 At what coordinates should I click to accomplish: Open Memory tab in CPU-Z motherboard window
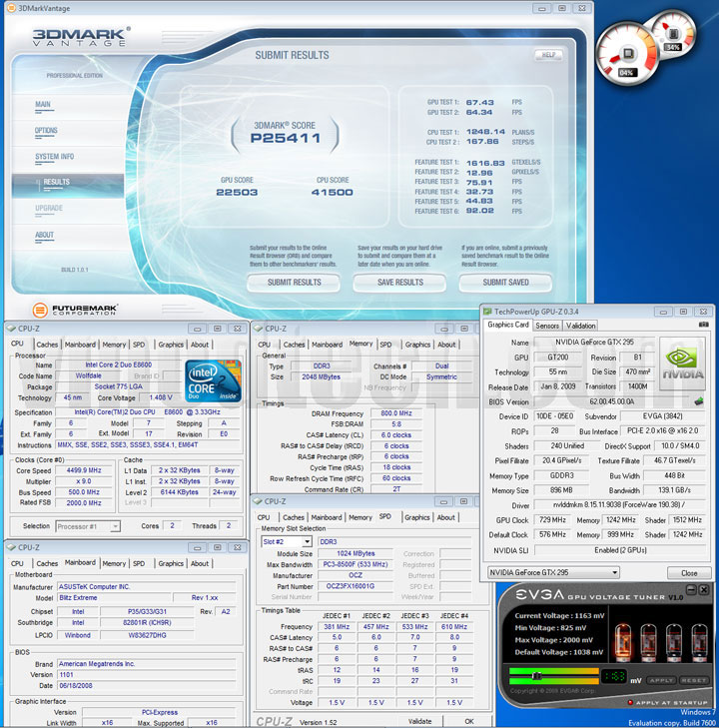(114, 563)
